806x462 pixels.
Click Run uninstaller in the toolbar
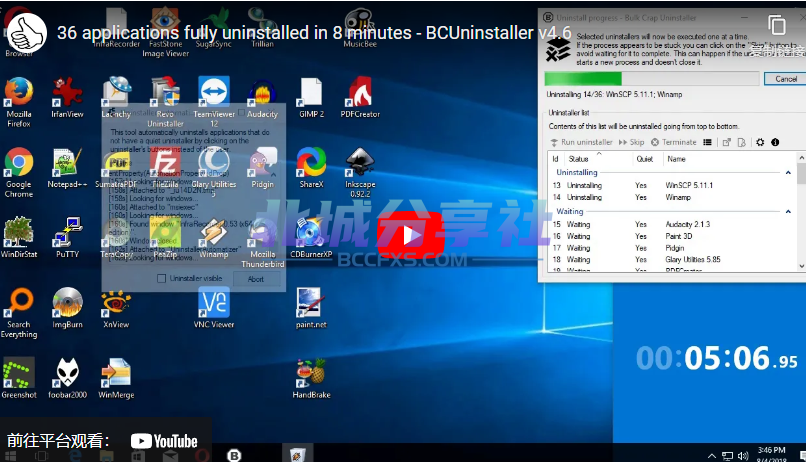pyautogui.click(x=581, y=142)
